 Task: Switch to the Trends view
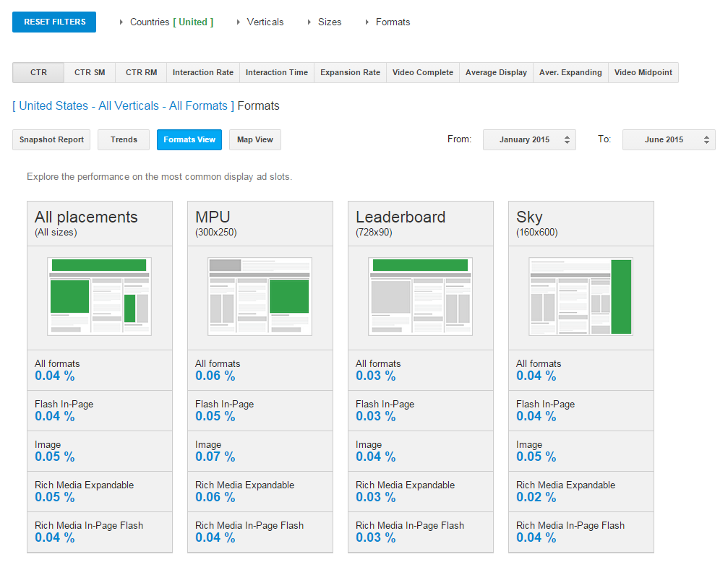pyautogui.click(x=124, y=140)
